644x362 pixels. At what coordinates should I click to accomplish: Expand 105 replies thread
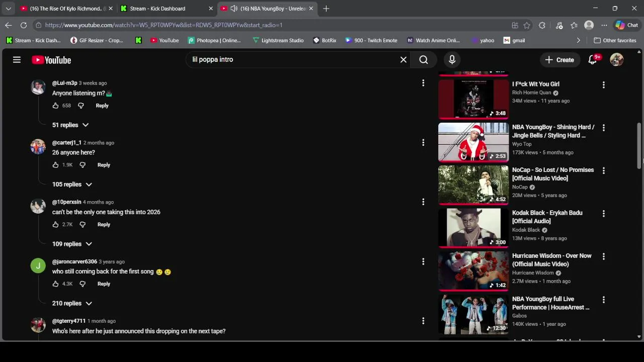coord(72,185)
